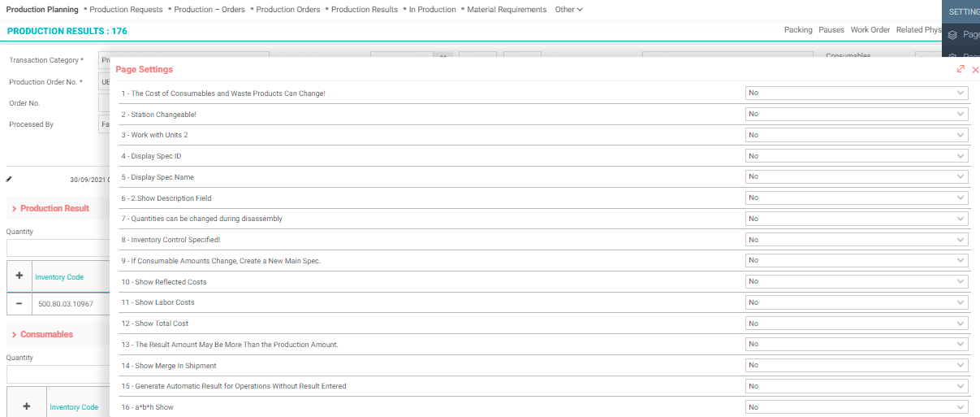Go to Production Requests

click(x=126, y=10)
